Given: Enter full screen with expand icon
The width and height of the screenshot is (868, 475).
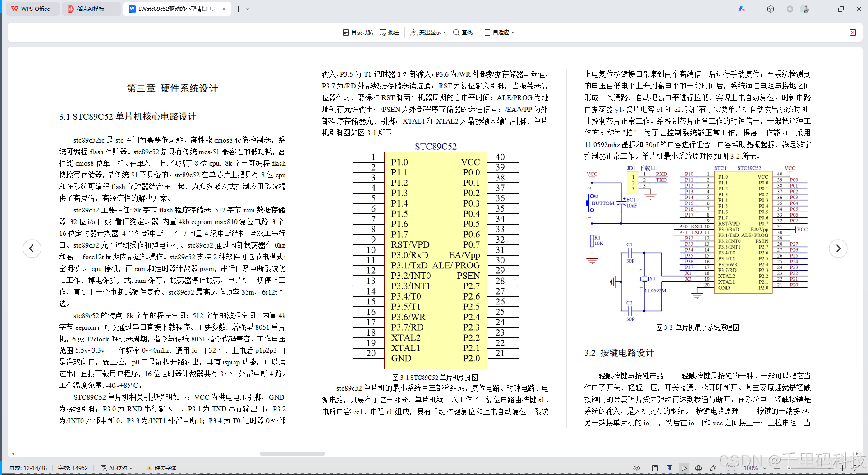Looking at the screenshot, I should (x=857, y=468).
